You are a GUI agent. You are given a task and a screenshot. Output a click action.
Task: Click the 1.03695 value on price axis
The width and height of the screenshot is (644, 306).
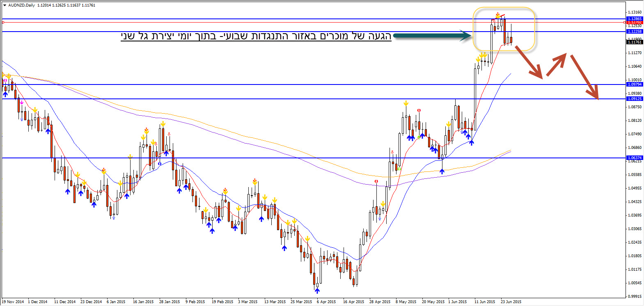(x=635, y=215)
